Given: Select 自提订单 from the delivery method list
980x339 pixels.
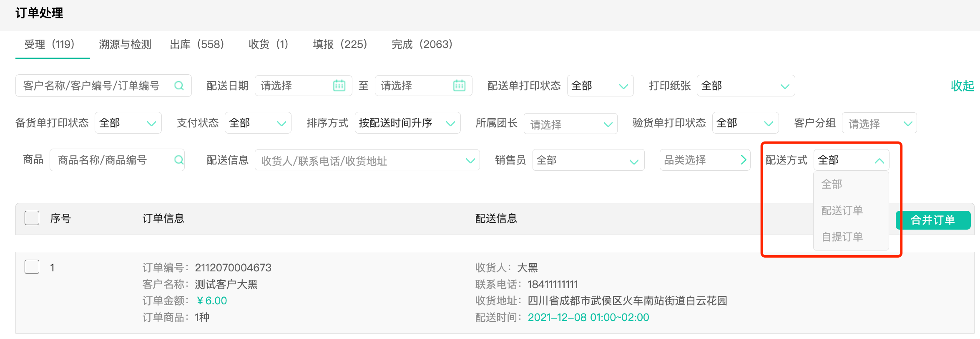Looking at the screenshot, I should pos(842,237).
